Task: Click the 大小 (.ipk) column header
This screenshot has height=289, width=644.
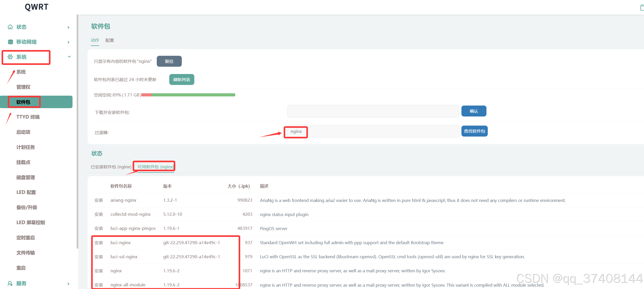Action: pos(238,186)
